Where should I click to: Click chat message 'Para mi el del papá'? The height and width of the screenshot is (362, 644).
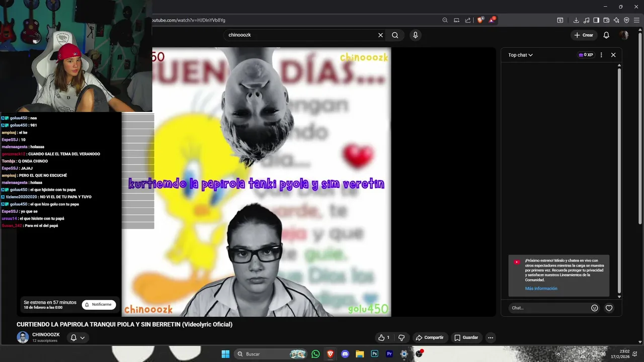click(42, 226)
